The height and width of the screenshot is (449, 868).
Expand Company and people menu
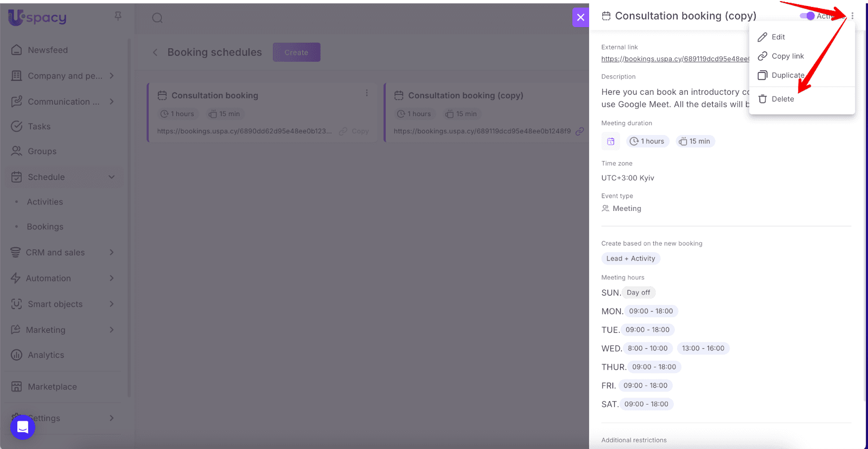(x=112, y=76)
